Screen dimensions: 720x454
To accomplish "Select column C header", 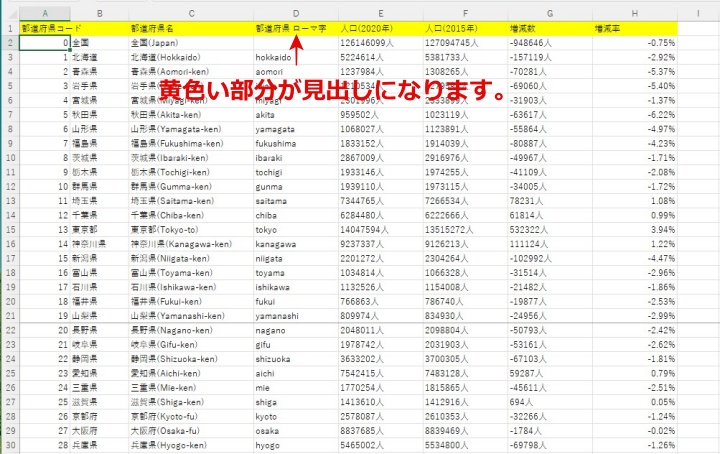I will [x=191, y=13].
